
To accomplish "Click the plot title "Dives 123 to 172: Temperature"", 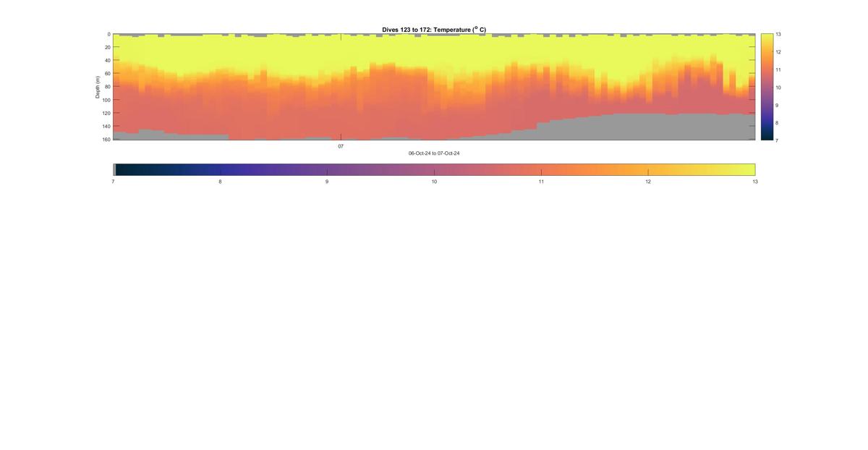I will (x=434, y=30).
